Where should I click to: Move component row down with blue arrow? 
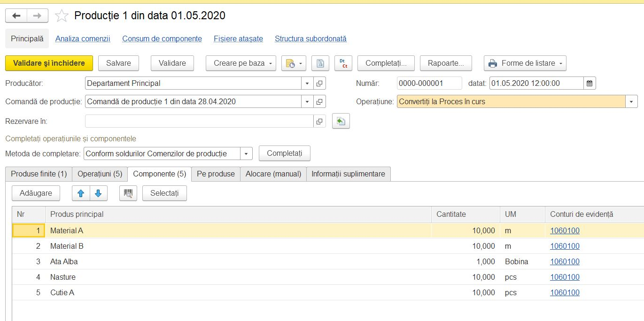(98, 193)
